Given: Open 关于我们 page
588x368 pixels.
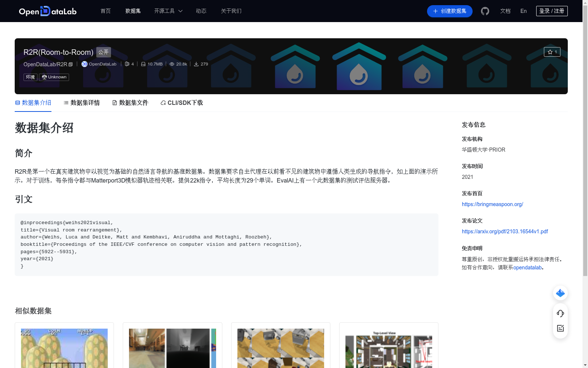Looking at the screenshot, I should (x=231, y=11).
